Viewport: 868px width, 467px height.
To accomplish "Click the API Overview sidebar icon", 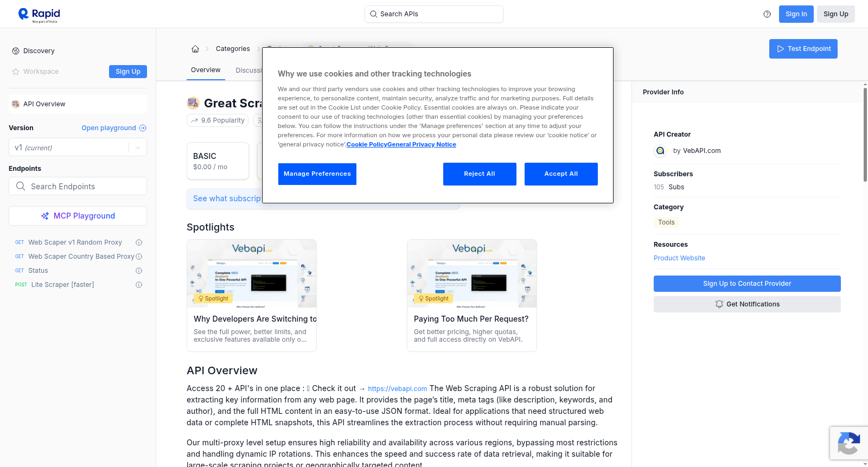I will click(x=16, y=104).
